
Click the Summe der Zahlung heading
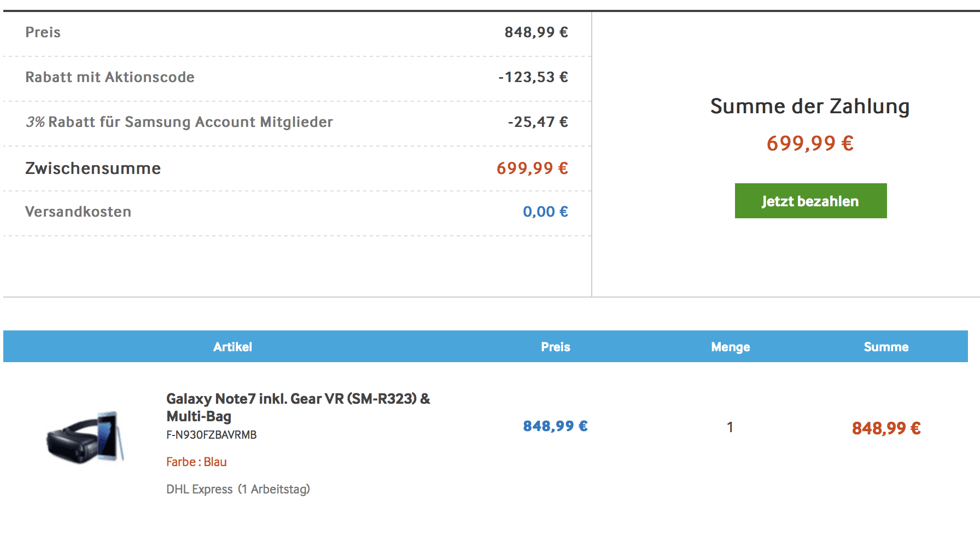810,106
